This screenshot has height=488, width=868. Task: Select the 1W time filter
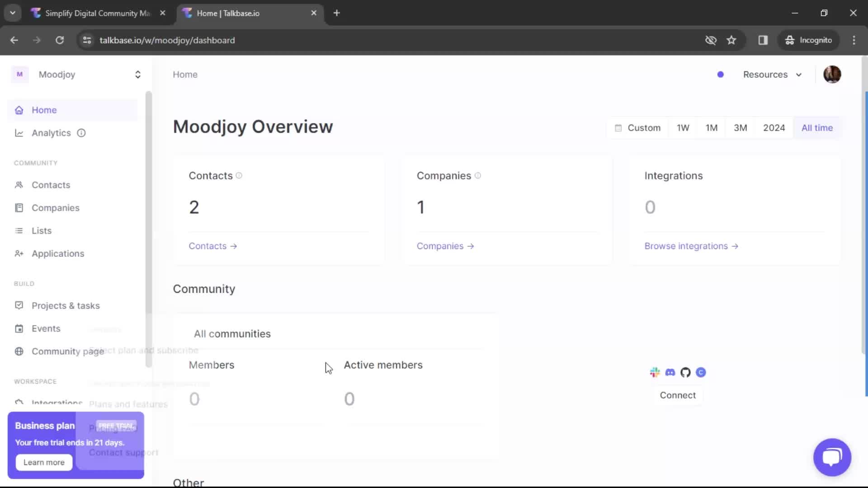[683, 127]
